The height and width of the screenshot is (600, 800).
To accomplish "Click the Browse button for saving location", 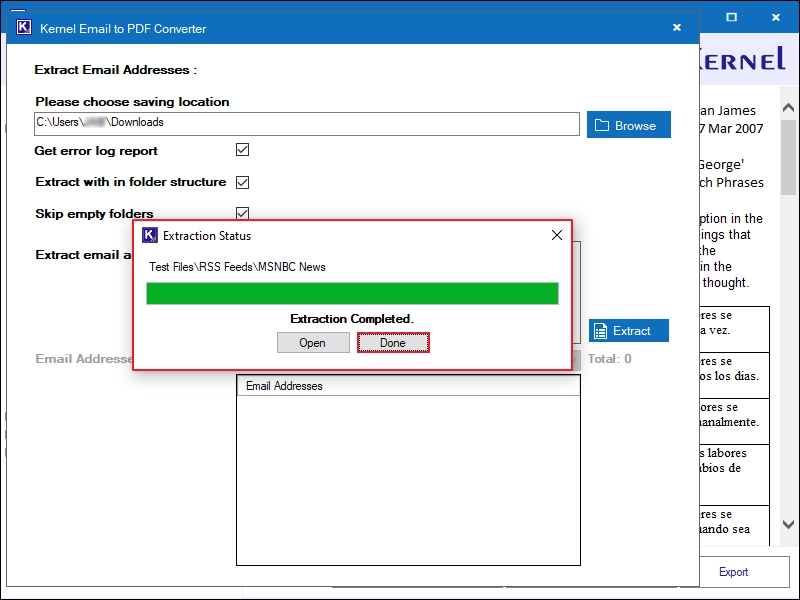I will point(629,125).
